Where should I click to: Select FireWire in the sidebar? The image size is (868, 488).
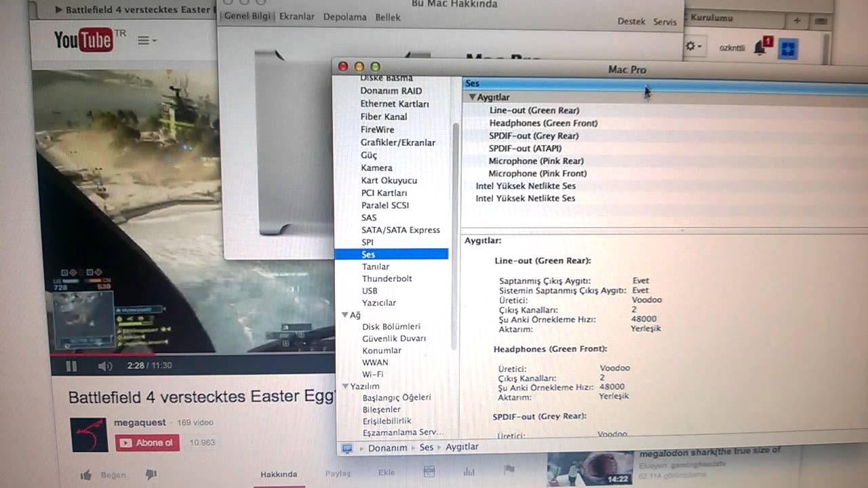click(377, 129)
